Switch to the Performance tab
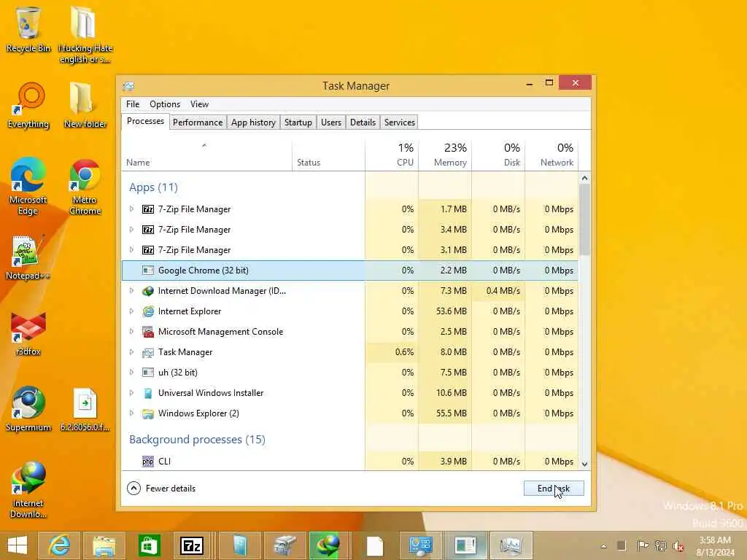The height and width of the screenshot is (560, 747). (198, 122)
